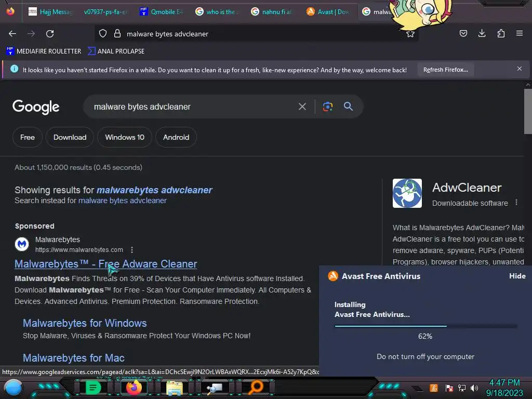532x399 pixels.
Task: Click the Firefox taskbar icon
Action: (x=134, y=388)
